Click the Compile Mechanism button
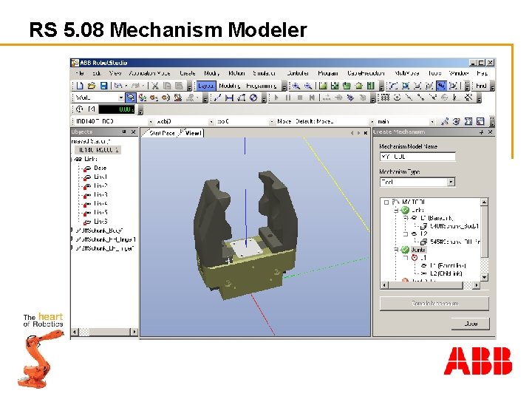This screenshot has height=399, width=532. click(434, 304)
